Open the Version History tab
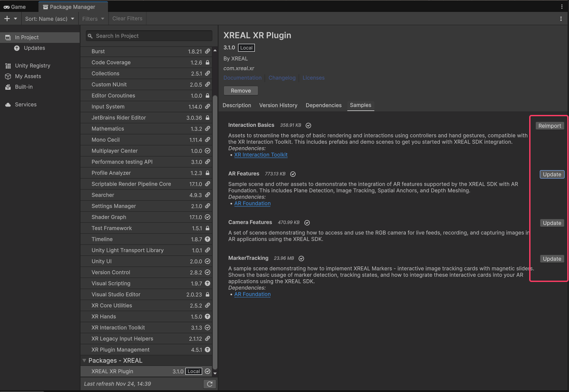 click(278, 106)
